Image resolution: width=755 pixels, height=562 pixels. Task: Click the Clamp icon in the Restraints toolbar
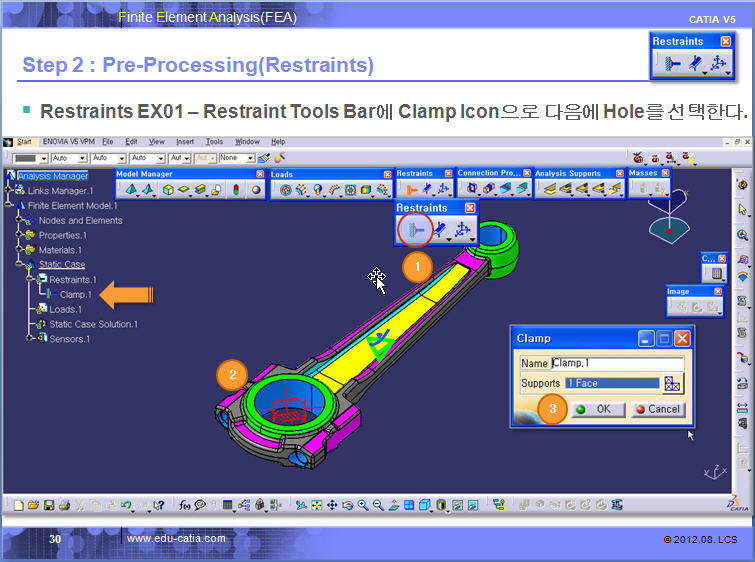pos(412,231)
